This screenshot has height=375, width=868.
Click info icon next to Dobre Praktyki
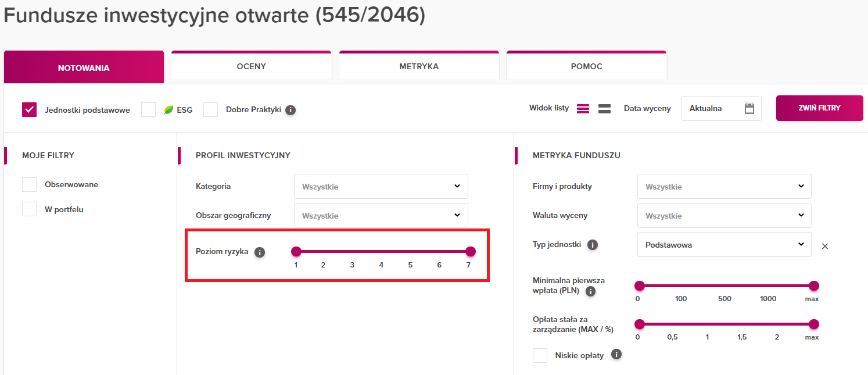[290, 110]
